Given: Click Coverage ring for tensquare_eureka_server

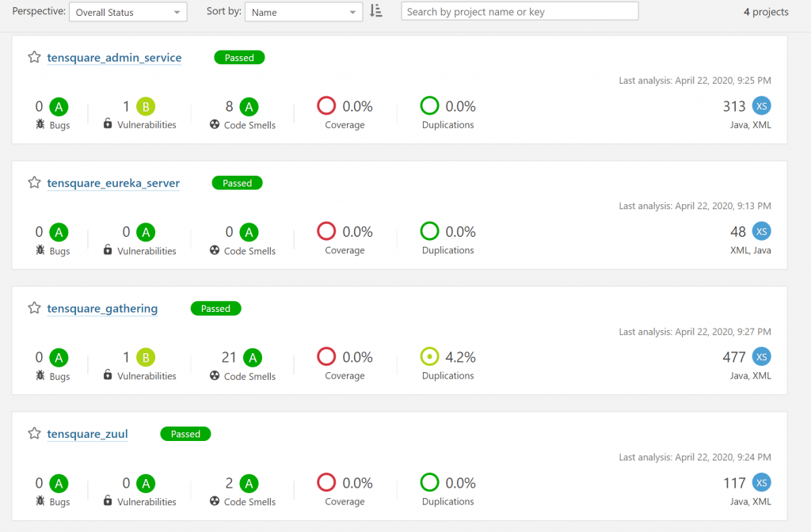Looking at the screenshot, I should pos(326,231).
